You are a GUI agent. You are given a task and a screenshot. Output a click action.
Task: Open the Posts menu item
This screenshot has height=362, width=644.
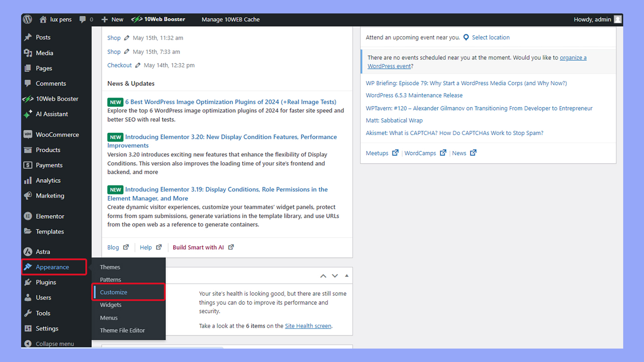[x=43, y=37]
